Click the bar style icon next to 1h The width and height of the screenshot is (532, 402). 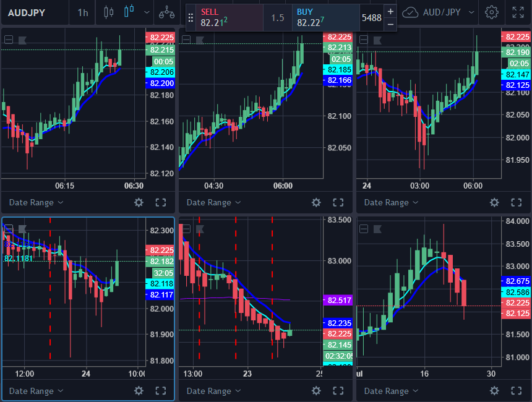click(109, 12)
